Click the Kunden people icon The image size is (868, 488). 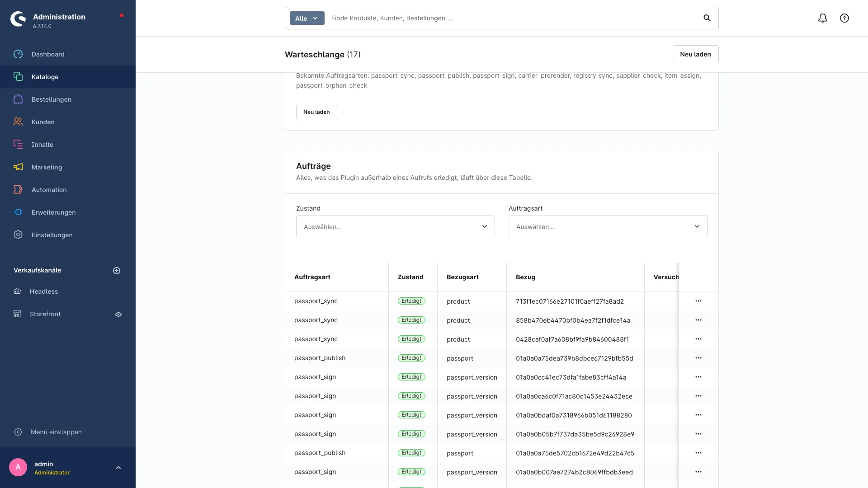[x=18, y=122]
